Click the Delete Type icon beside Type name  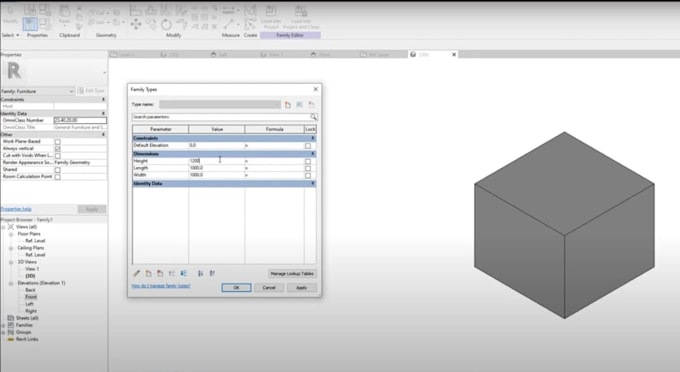click(311, 104)
